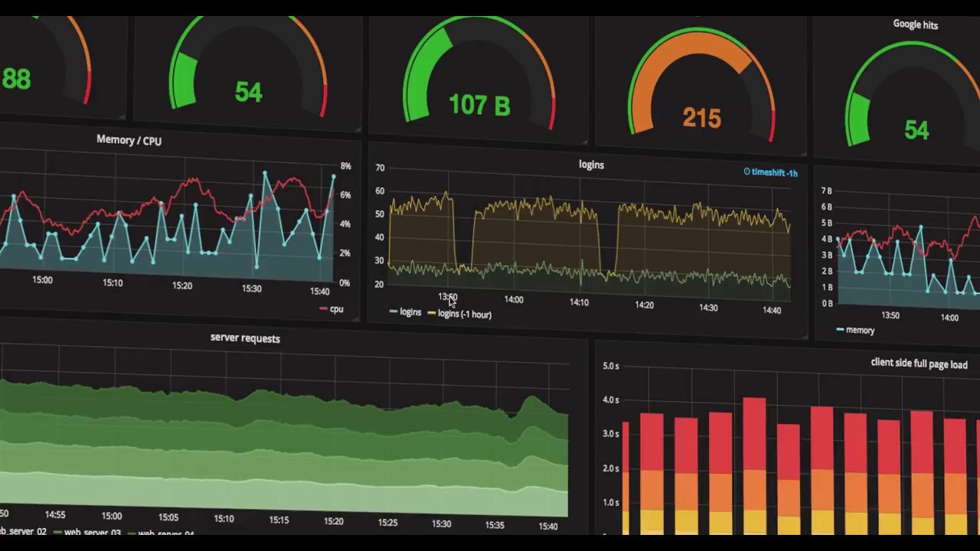Image resolution: width=980 pixels, height=551 pixels.
Task: Click inside the server requests graph area
Action: (x=283, y=436)
